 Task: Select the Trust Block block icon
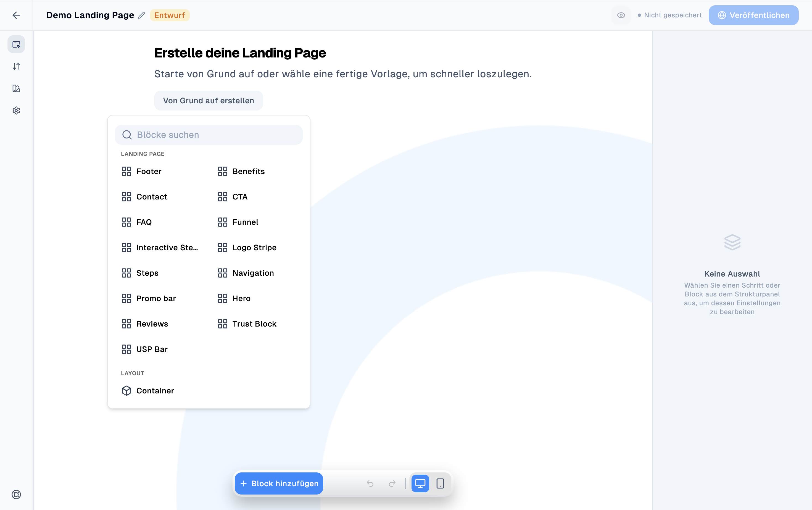pos(223,324)
